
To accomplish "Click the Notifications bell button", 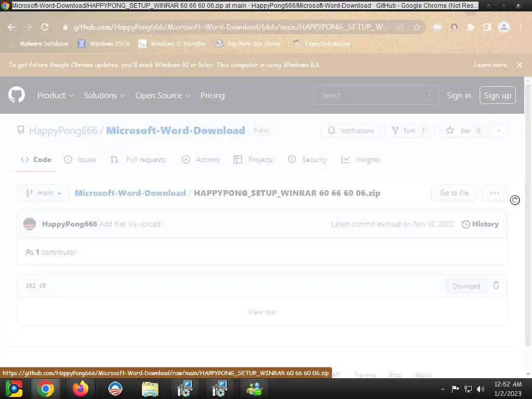I will coord(351,130).
